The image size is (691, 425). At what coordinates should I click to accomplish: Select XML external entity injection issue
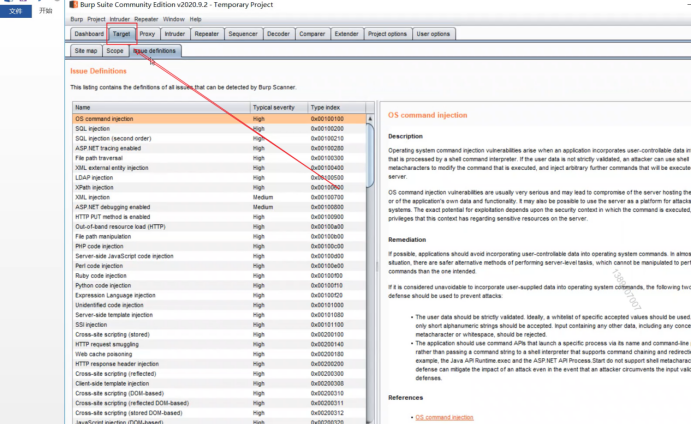coord(219,168)
